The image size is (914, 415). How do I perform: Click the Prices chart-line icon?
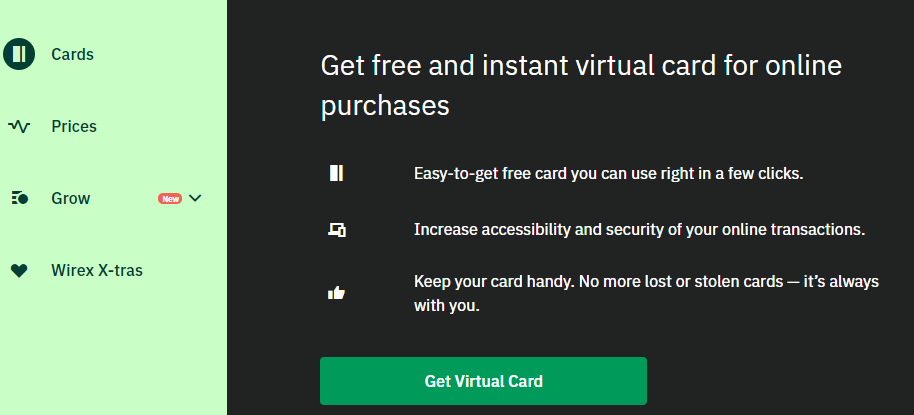(x=19, y=127)
